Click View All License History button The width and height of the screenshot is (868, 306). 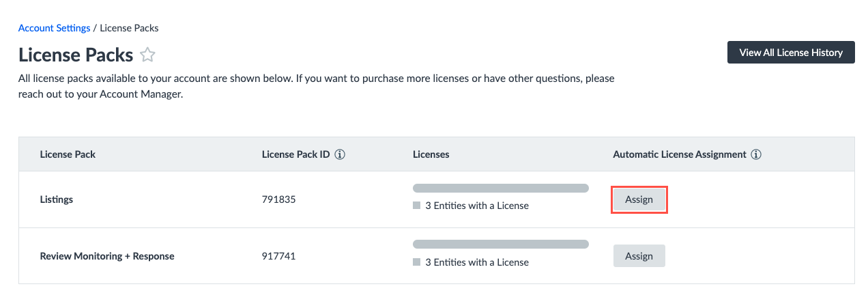click(791, 53)
